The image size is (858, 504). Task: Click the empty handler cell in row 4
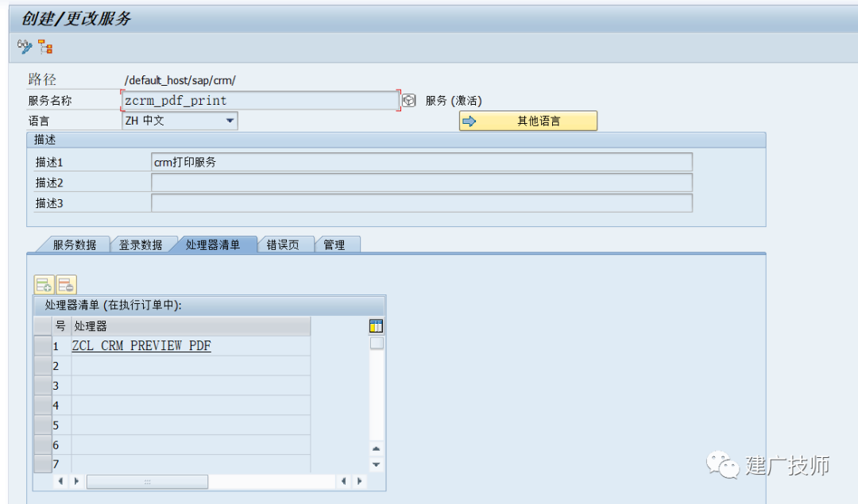pos(191,405)
